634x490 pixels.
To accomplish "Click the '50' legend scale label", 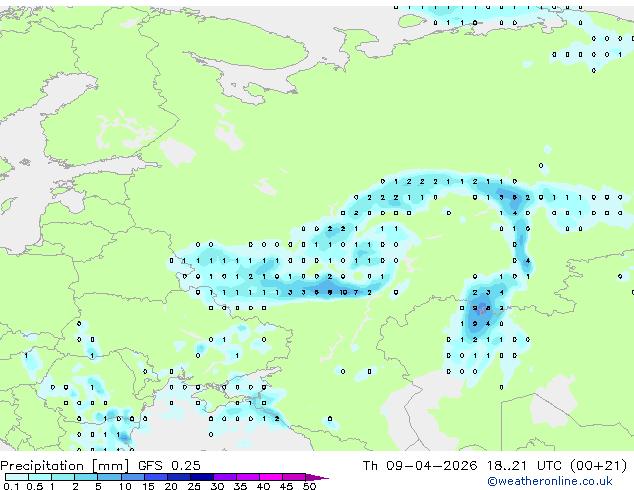I will (x=309, y=486).
